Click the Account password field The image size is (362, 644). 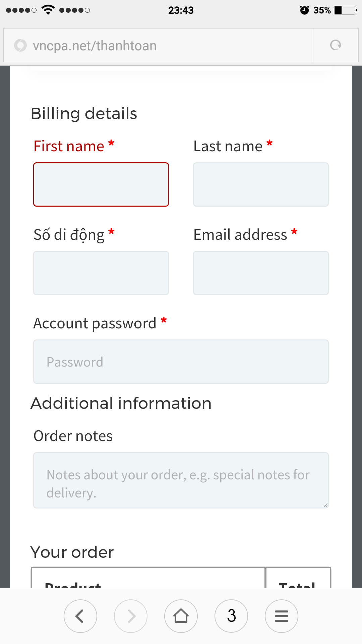(x=181, y=362)
